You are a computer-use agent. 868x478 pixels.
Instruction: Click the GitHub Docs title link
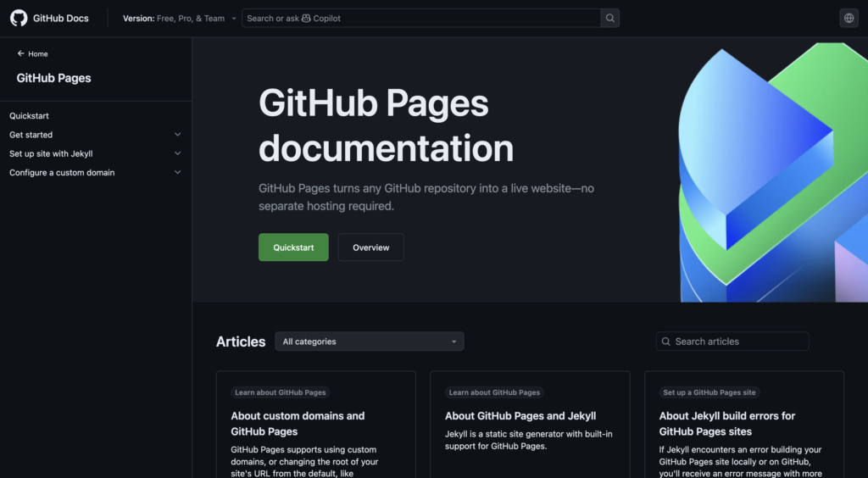pyautogui.click(x=61, y=19)
